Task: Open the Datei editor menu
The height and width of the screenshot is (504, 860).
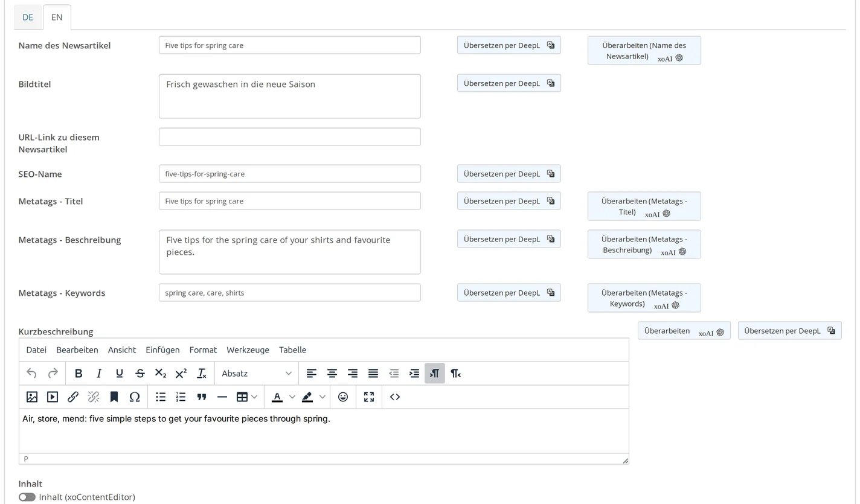Action: (36, 350)
